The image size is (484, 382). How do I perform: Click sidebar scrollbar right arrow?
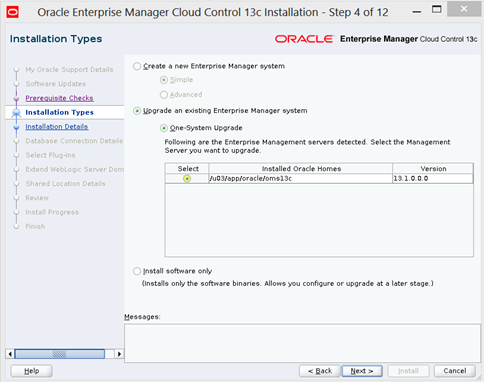pyautogui.click(x=119, y=354)
